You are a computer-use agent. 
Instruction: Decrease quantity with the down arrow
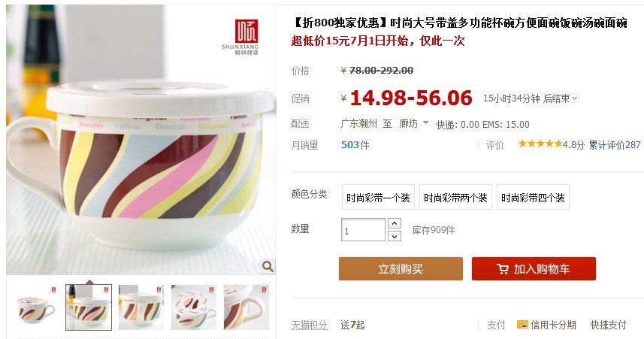coord(395,236)
